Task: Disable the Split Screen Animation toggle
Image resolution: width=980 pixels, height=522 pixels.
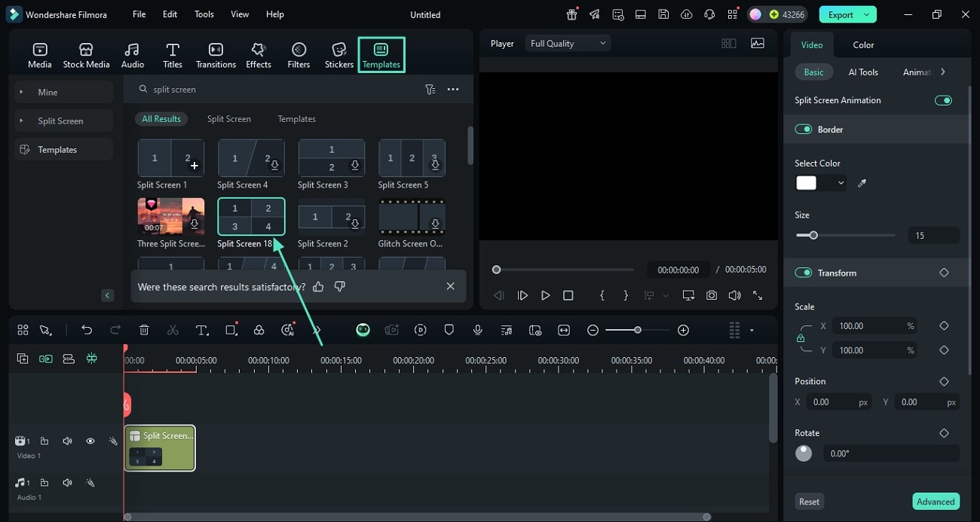Action: pos(943,100)
